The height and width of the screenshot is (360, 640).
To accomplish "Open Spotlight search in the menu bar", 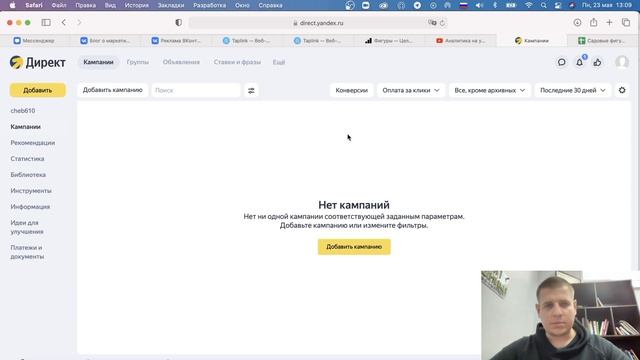I will [544, 5].
